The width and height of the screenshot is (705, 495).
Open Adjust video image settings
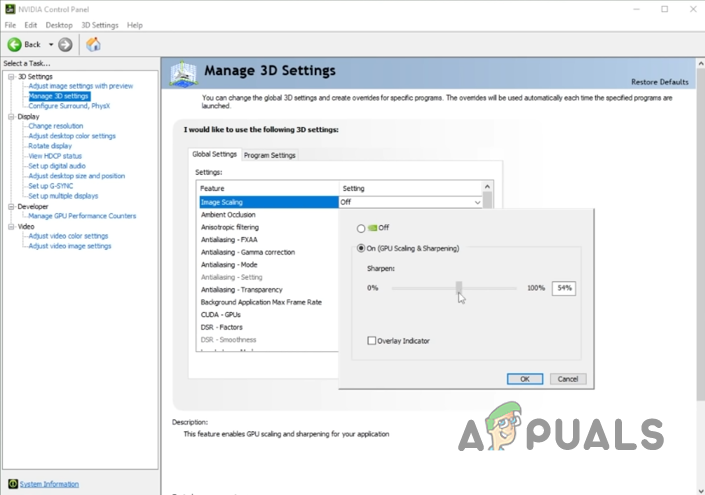tap(70, 246)
